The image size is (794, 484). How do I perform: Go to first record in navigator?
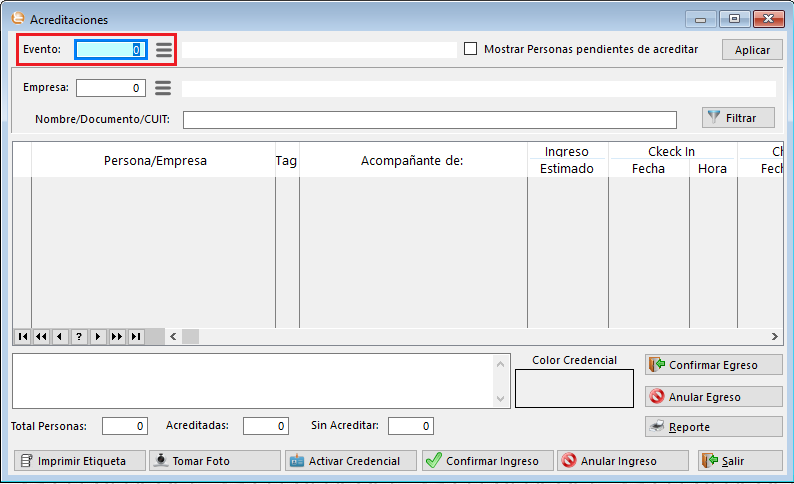click(22, 337)
